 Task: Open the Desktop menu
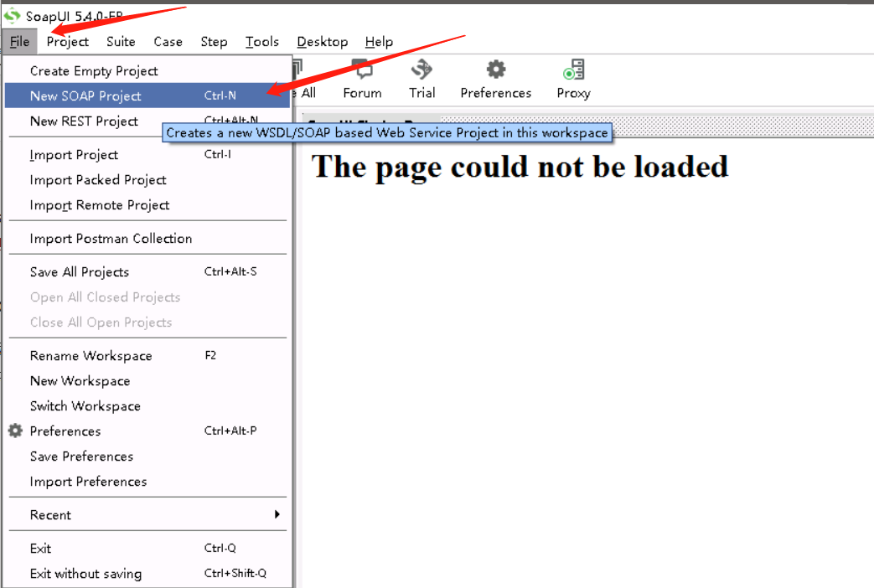(x=322, y=42)
